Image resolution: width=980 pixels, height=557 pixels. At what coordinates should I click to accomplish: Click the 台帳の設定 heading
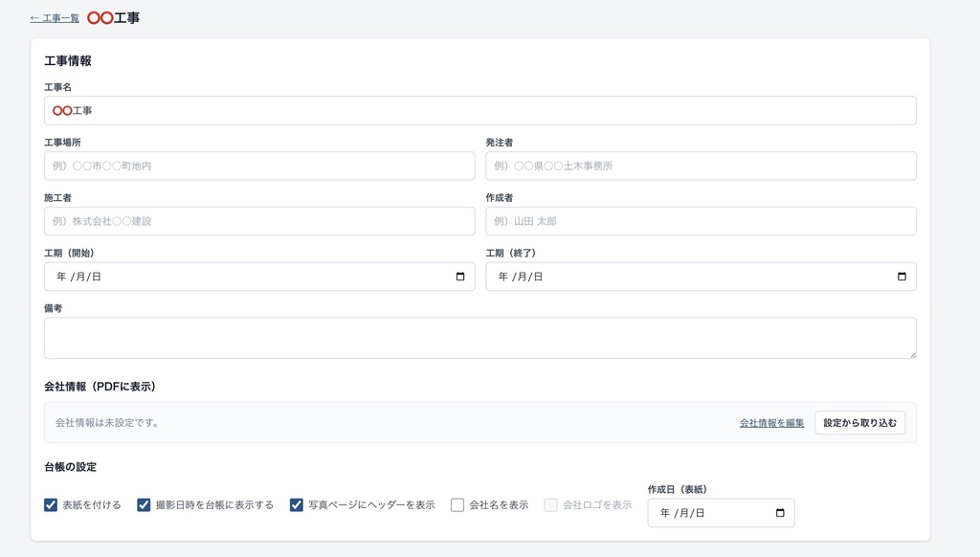click(x=70, y=467)
